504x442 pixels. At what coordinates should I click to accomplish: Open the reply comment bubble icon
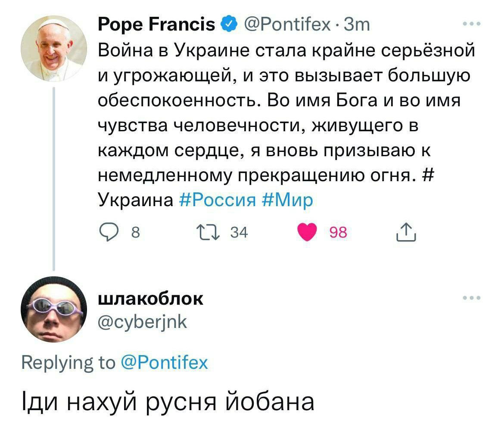(x=109, y=232)
